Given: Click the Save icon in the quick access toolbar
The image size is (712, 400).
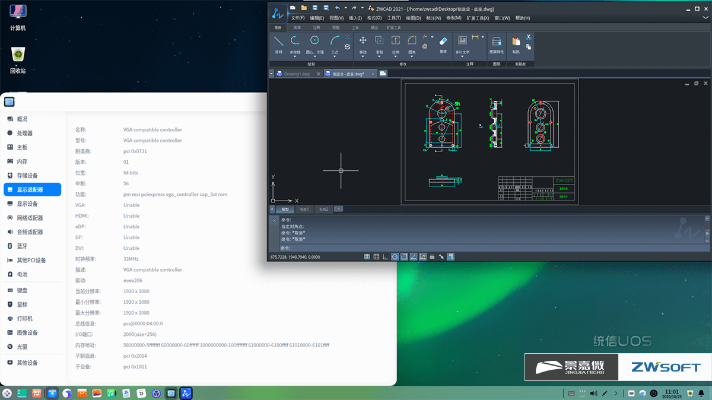Looking at the screenshot, I should 315,8.
